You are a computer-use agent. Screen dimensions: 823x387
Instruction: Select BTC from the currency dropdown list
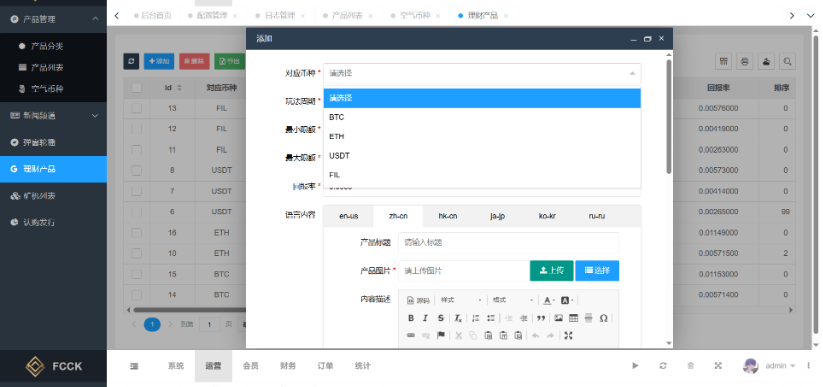[482, 117]
